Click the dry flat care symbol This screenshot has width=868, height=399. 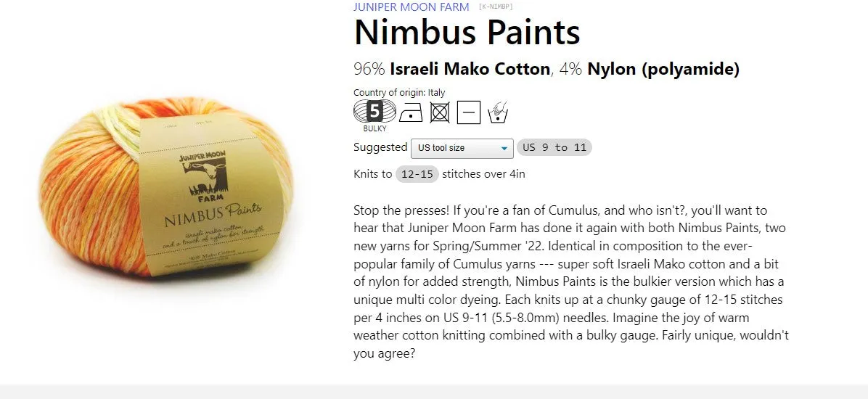[469, 112]
